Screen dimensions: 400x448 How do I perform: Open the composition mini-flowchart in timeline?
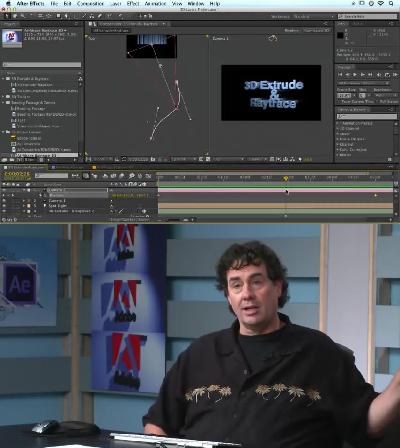pyautogui.click(x=75, y=176)
